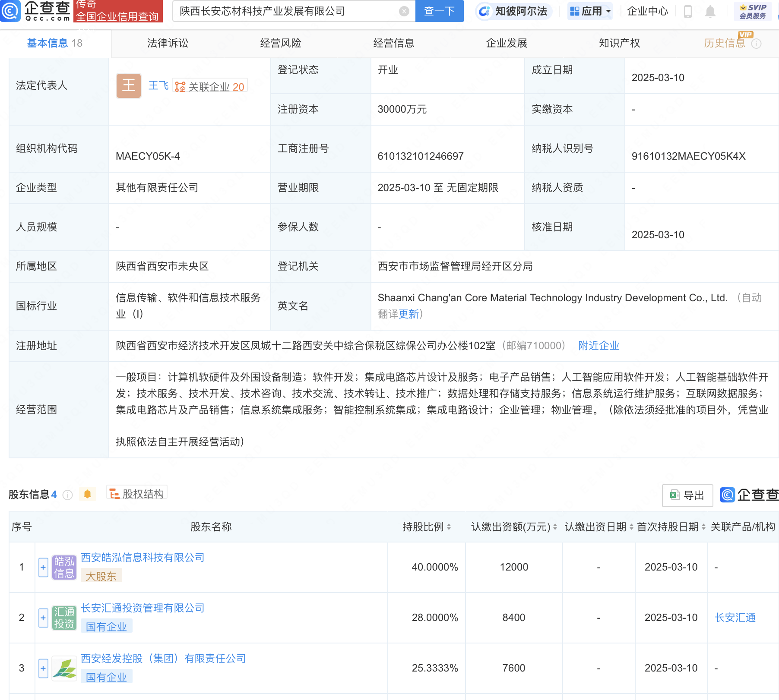Click the 大股东 tag
Image resolution: width=779 pixels, height=700 pixels.
coord(101,576)
